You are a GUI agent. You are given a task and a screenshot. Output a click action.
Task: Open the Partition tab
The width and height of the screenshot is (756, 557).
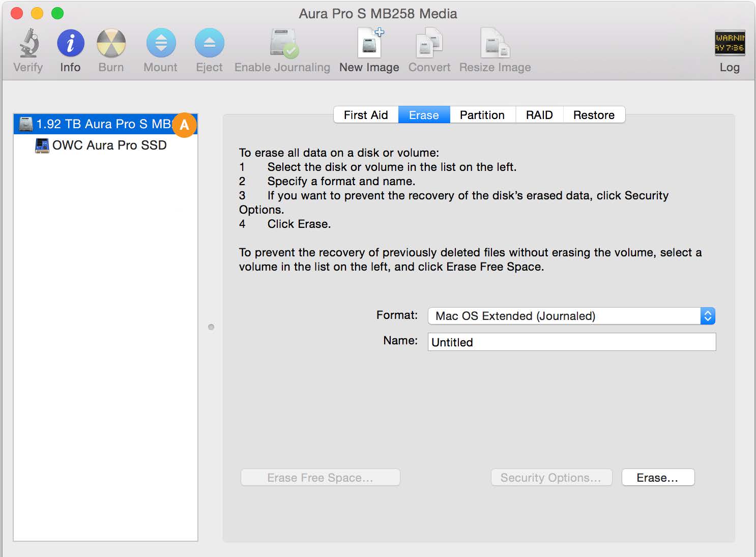(x=482, y=114)
